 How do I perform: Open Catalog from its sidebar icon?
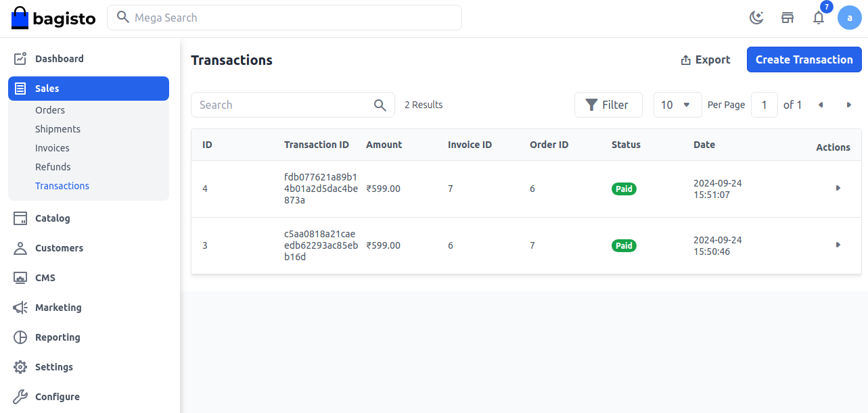point(20,218)
